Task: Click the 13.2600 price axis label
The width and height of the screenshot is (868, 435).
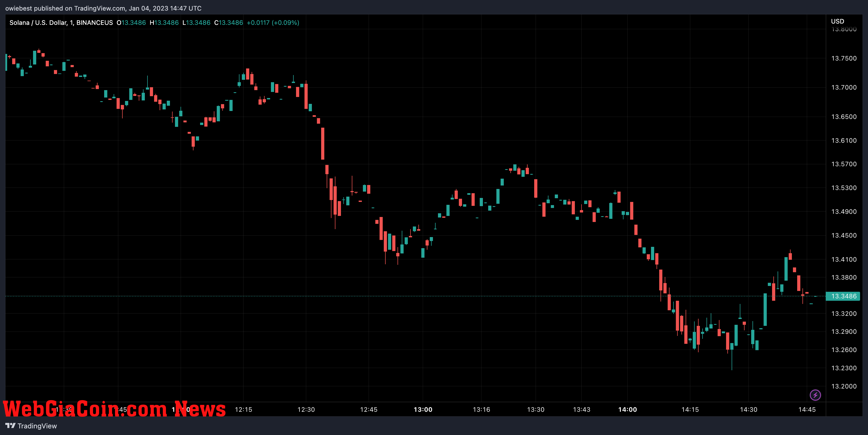Action: click(844, 350)
